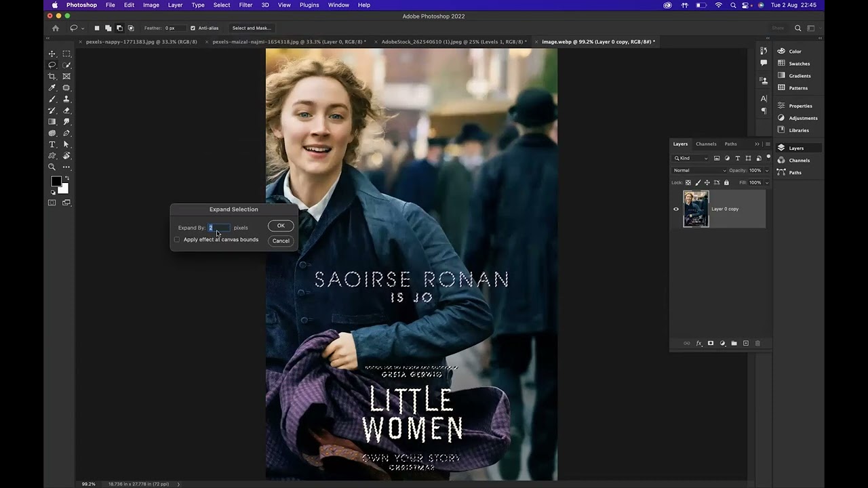The image size is (868, 488).
Task: Switch to pexels-nappy-1771383.jpg document tab
Action: 141,42
